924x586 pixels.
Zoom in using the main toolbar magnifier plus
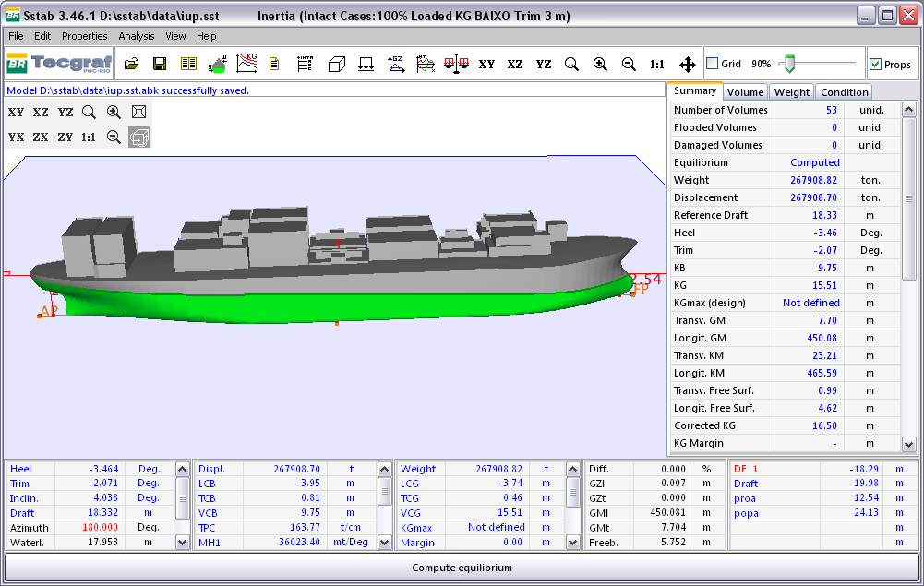coord(600,65)
